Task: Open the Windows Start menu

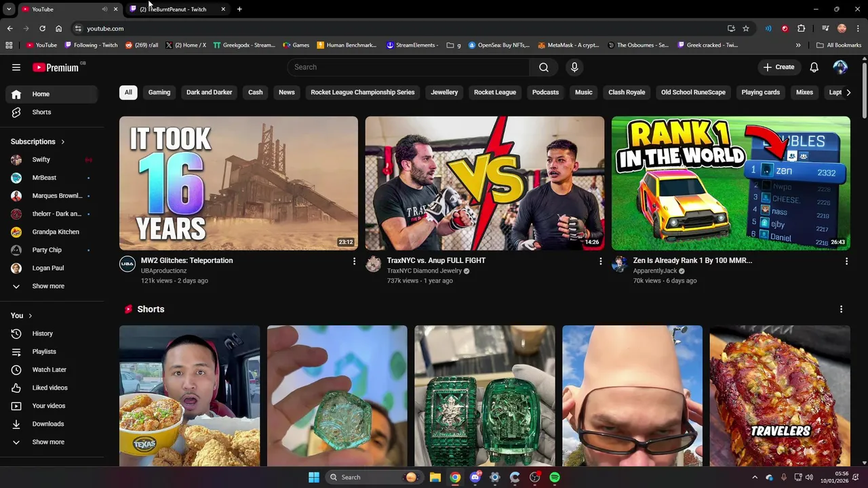Action: click(314, 477)
